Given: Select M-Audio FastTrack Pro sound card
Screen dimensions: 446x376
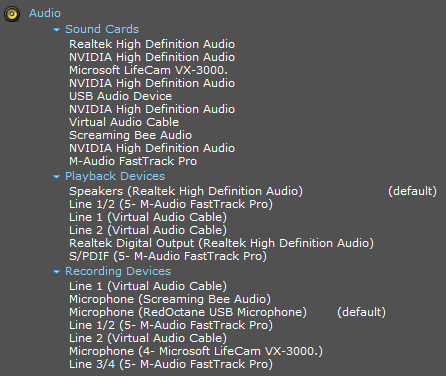Looking at the screenshot, I should (133, 161).
